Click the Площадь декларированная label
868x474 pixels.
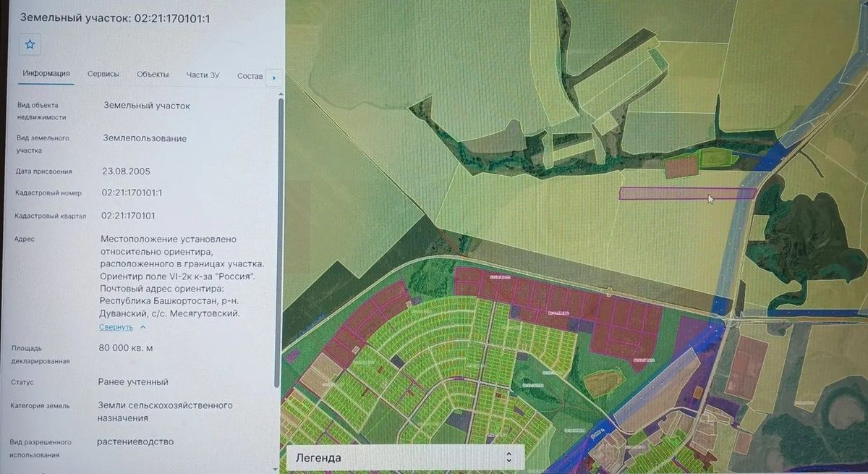point(41,355)
